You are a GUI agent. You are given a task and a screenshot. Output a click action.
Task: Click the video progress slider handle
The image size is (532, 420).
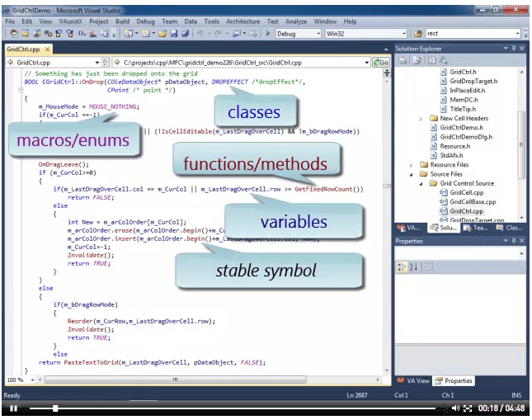(55, 408)
